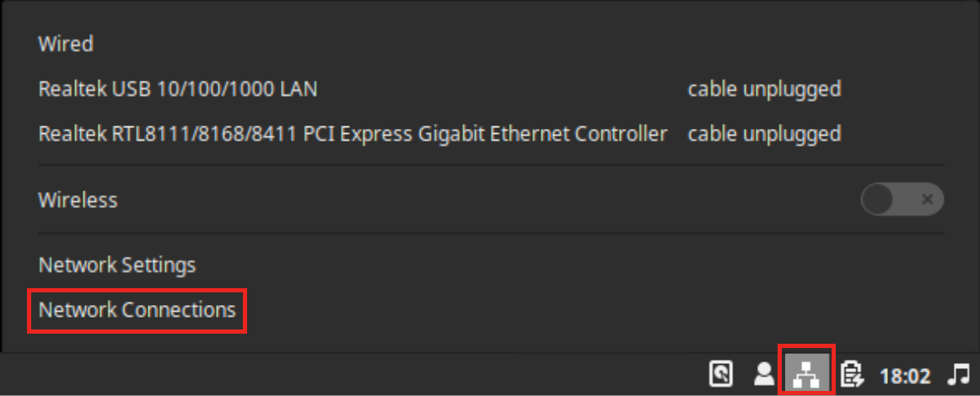The height and width of the screenshot is (396, 980).
Task: Open the user applet icon
Action: pyautogui.click(x=764, y=373)
